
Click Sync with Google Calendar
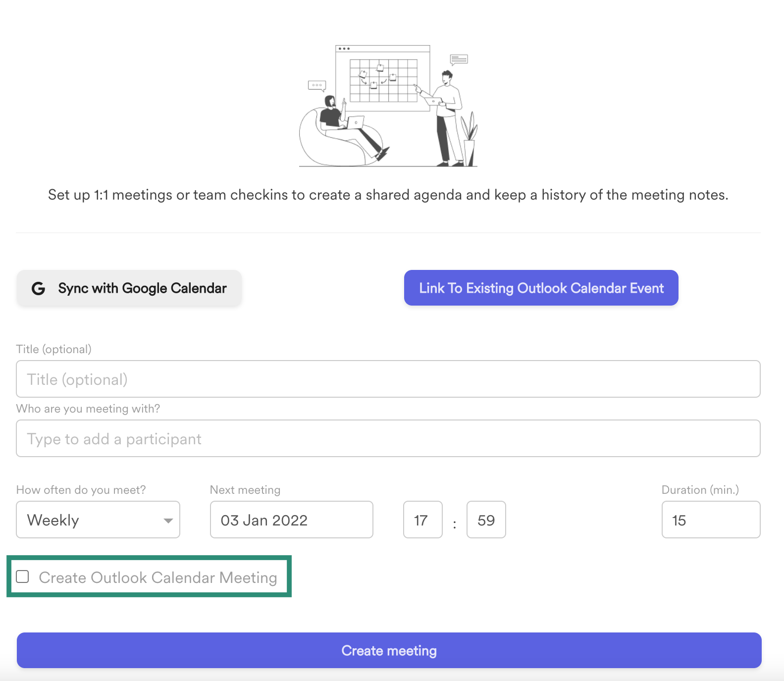pyautogui.click(x=129, y=288)
